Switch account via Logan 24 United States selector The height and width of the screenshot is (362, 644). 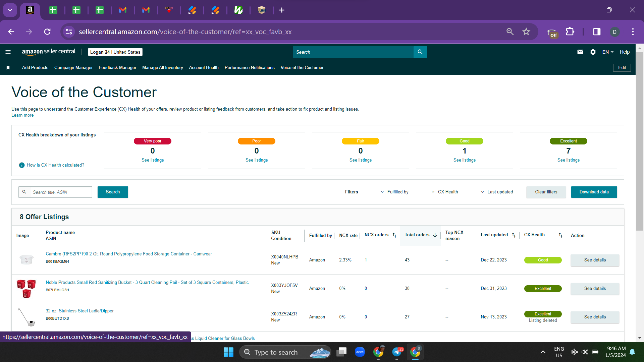[115, 52]
